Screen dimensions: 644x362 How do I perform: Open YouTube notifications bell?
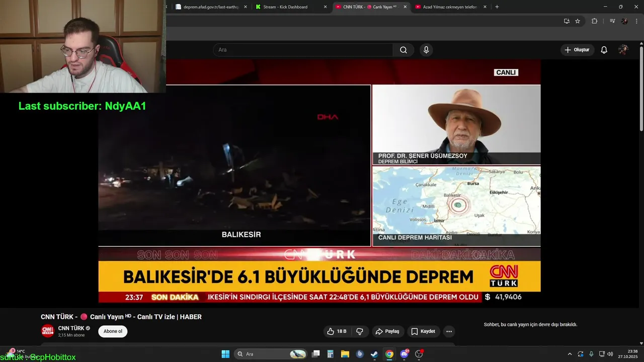click(x=604, y=50)
